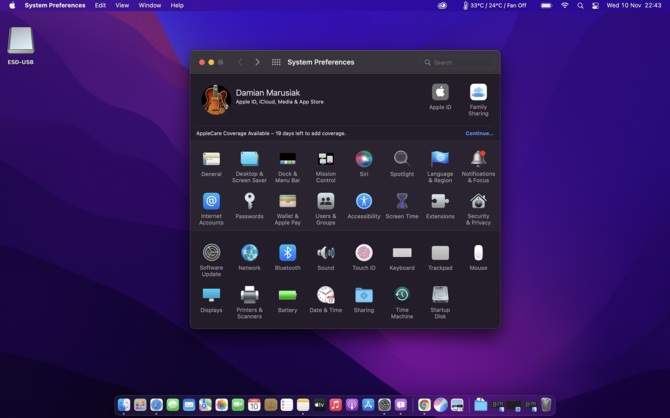This screenshot has width=670, height=418.
Task: Open the Help menu
Action: pos(177,5)
